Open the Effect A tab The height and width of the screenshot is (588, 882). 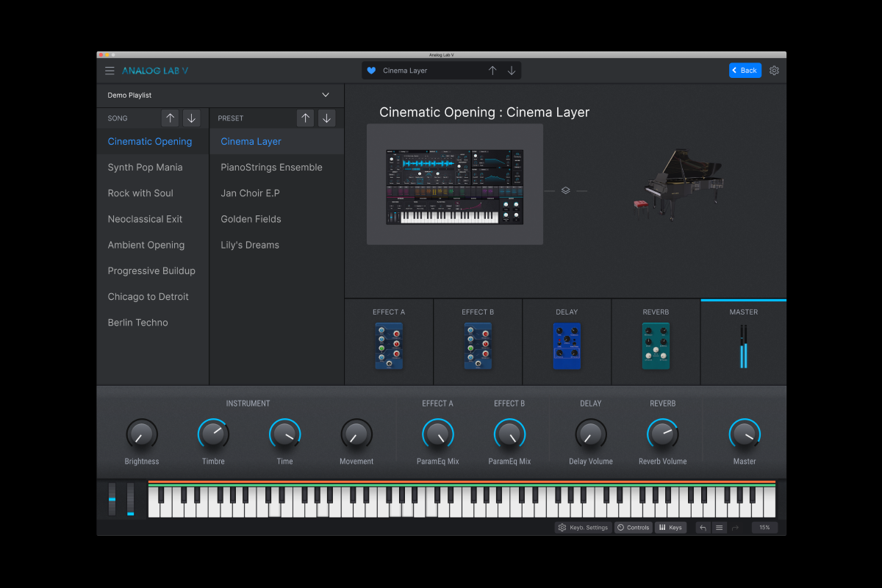coord(389,342)
